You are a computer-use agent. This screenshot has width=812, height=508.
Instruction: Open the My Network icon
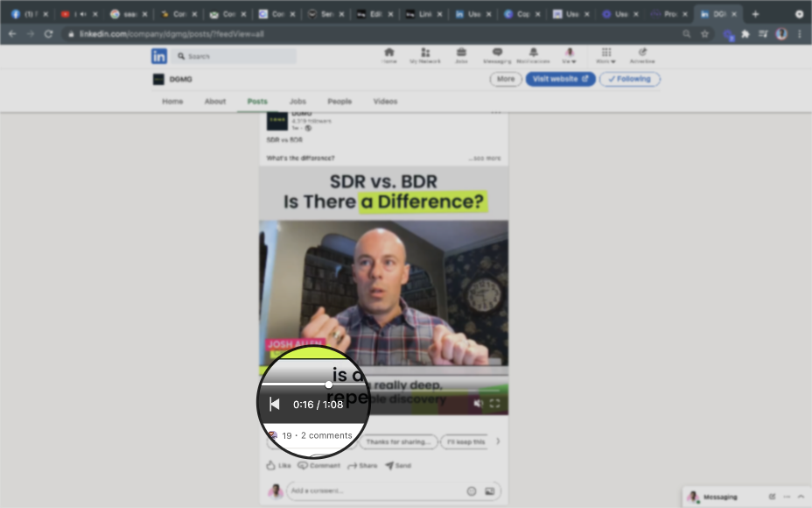pos(425,55)
